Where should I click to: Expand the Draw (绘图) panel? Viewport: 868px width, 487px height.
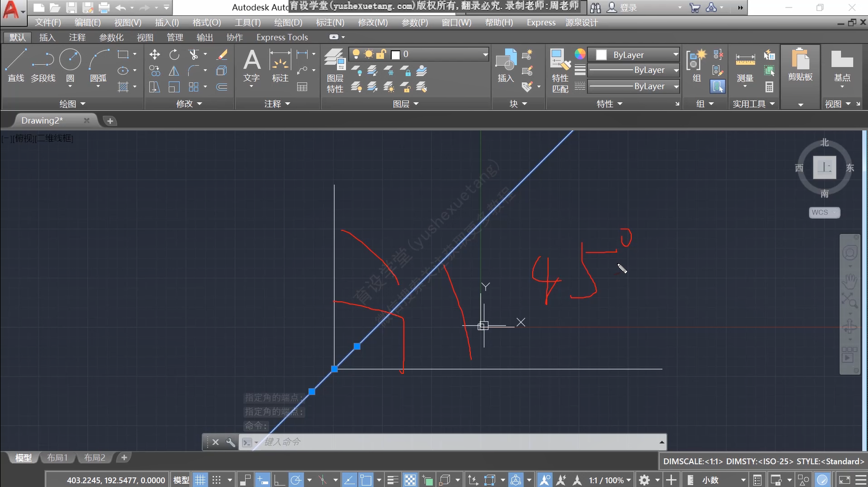(73, 104)
